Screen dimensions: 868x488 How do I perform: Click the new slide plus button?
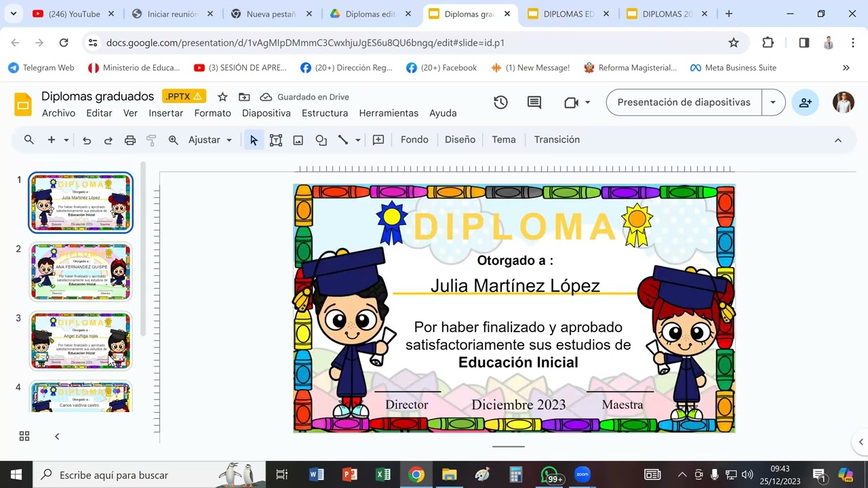[x=52, y=140]
